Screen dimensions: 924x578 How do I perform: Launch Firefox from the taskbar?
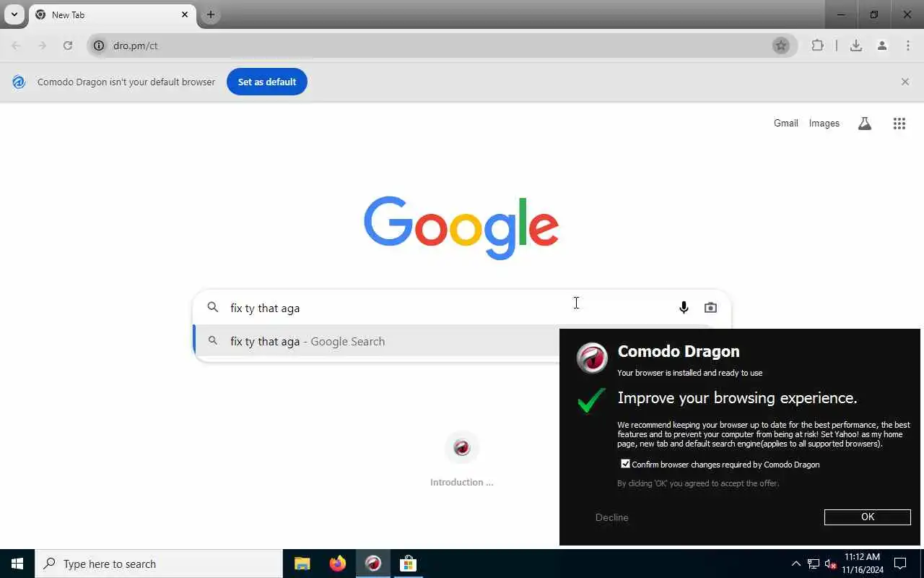point(337,564)
